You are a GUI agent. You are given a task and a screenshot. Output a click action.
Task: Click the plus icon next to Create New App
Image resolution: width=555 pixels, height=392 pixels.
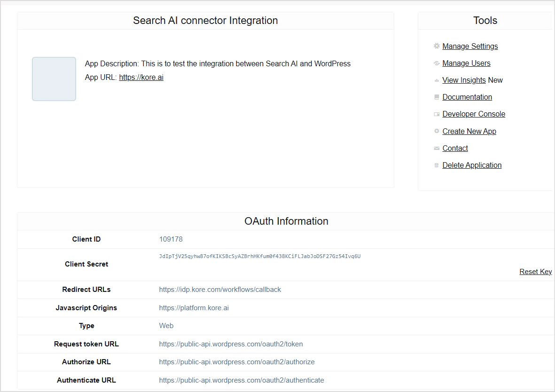coord(437,131)
